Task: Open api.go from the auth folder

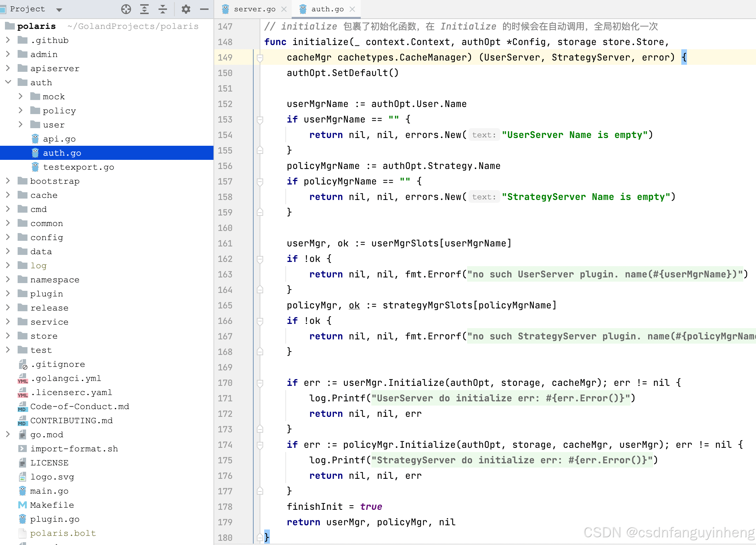Action: point(59,139)
